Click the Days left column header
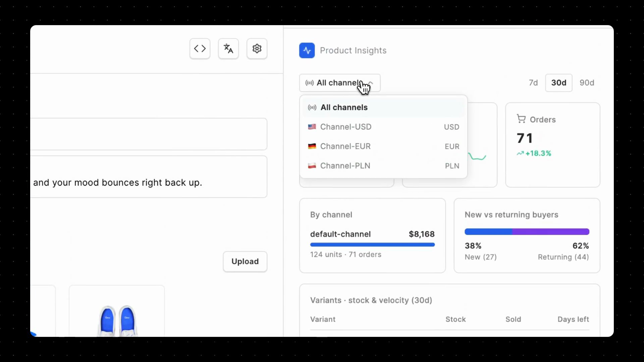644x362 pixels. (x=573, y=319)
